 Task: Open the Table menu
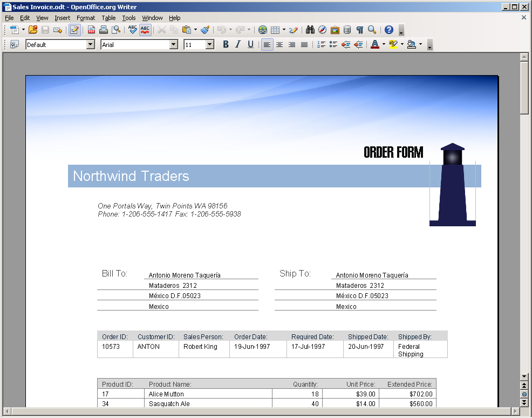pos(108,18)
